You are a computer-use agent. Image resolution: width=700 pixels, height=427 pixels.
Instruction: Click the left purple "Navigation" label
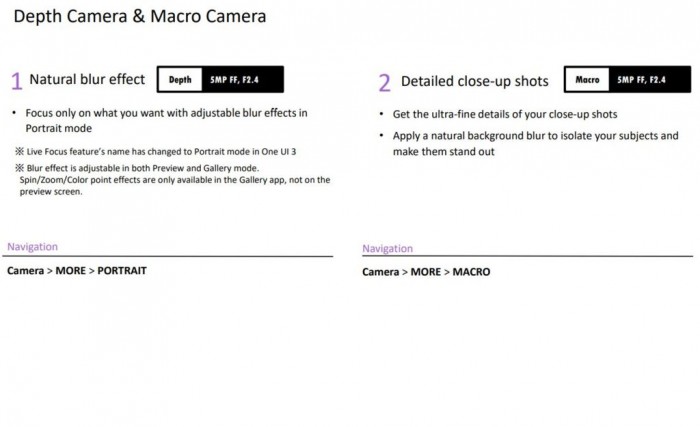coord(32,246)
